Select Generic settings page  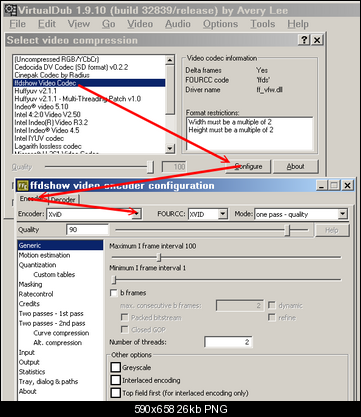(x=60, y=245)
